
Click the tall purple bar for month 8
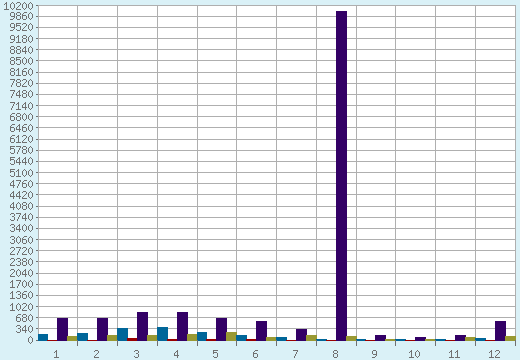341,176
